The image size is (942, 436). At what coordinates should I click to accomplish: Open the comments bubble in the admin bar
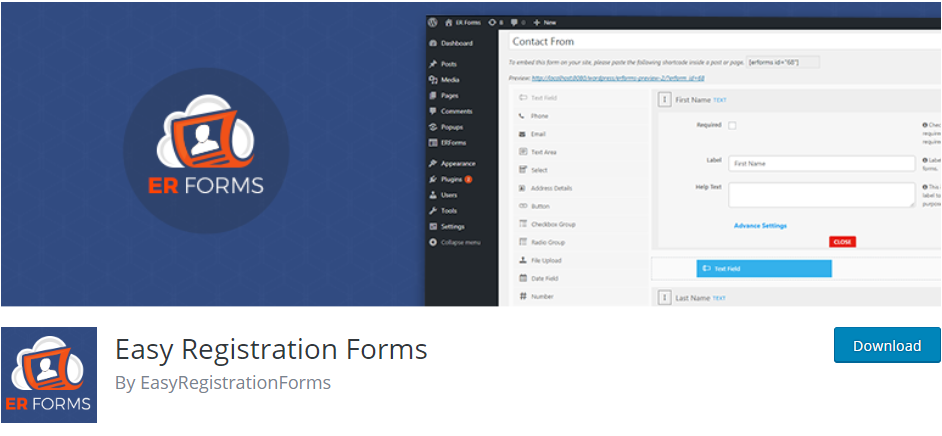[517, 22]
